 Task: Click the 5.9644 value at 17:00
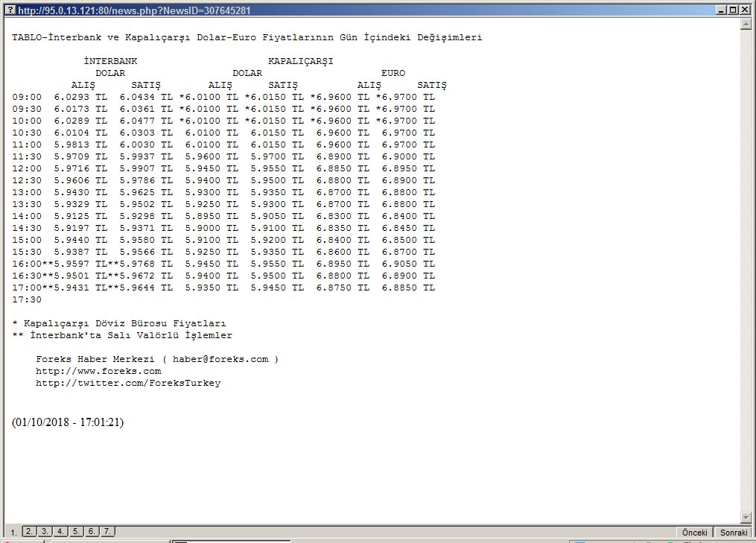137,288
